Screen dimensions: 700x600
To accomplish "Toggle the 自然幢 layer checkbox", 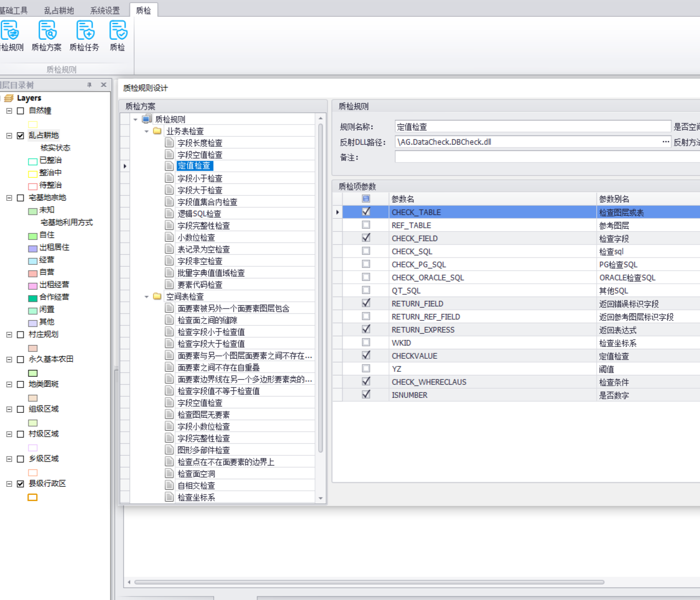I will pyautogui.click(x=20, y=111).
